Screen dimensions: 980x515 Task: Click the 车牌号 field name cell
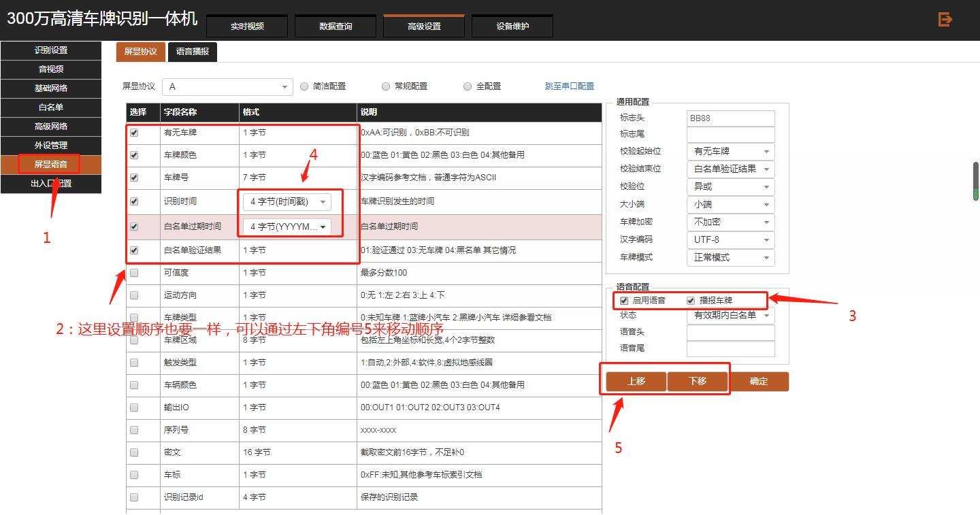click(x=199, y=178)
